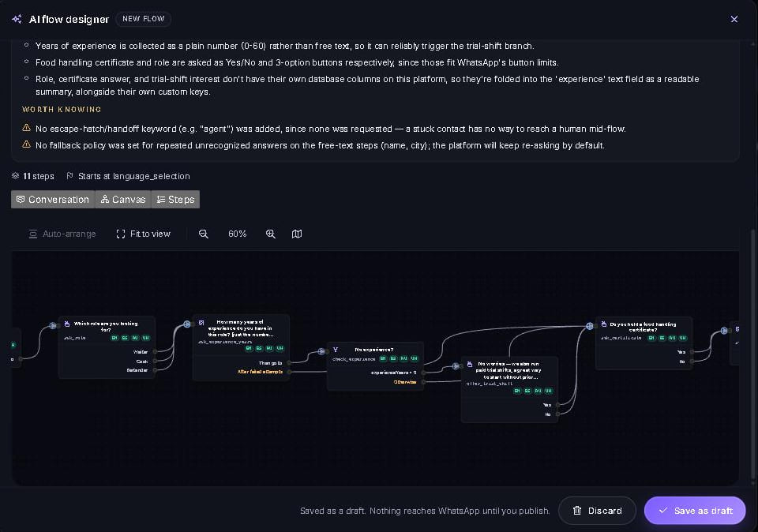Click the Auto-arrange toolbar button
The height and width of the screenshot is (532, 758).
pyautogui.click(x=62, y=234)
